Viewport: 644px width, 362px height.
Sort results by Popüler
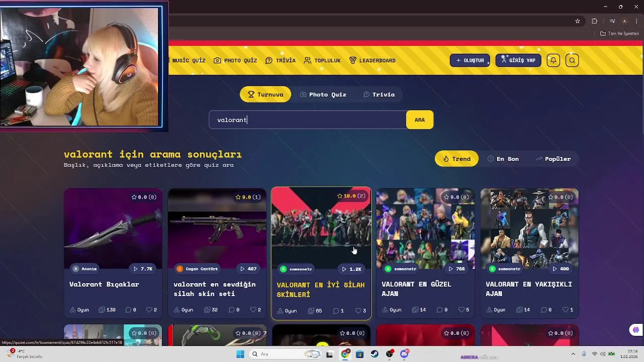pos(553,159)
